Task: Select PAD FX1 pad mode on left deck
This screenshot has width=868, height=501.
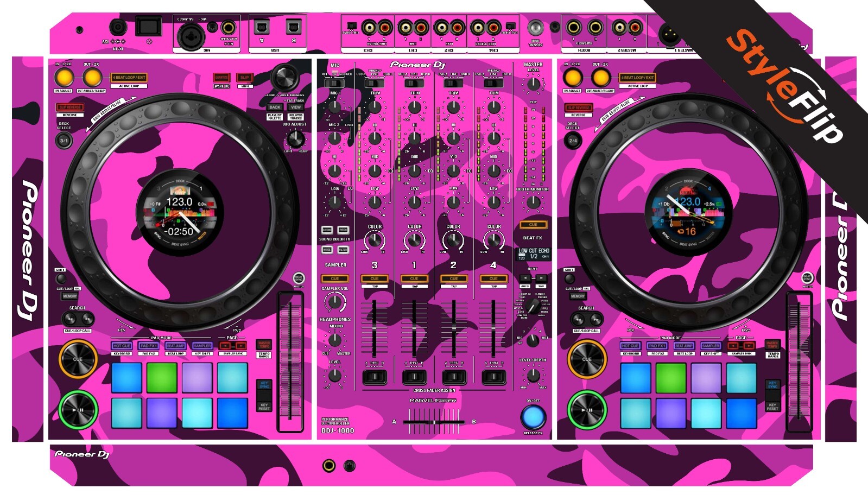Action: click(x=148, y=346)
